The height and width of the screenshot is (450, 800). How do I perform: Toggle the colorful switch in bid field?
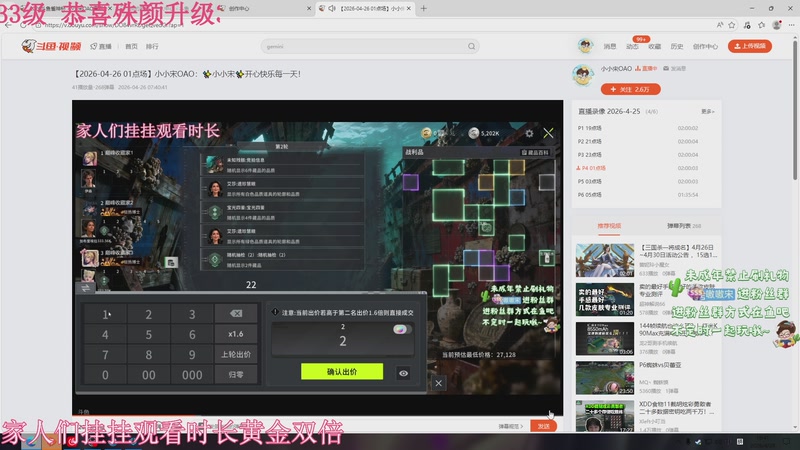[401, 329]
